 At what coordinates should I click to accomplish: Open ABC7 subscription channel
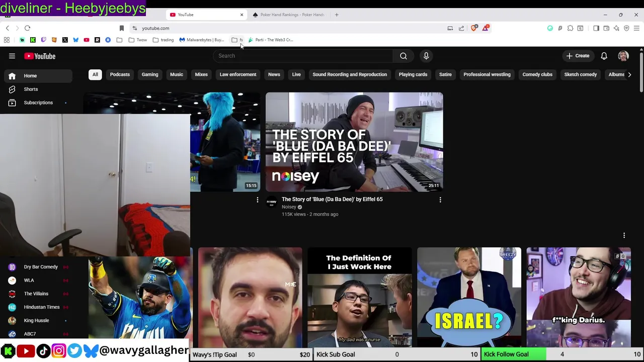pyautogui.click(x=39, y=334)
